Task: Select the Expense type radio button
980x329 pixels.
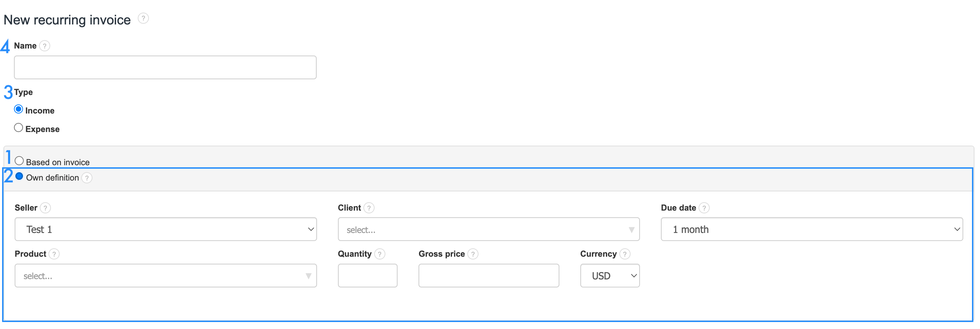Action: pyautogui.click(x=18, y=128)
